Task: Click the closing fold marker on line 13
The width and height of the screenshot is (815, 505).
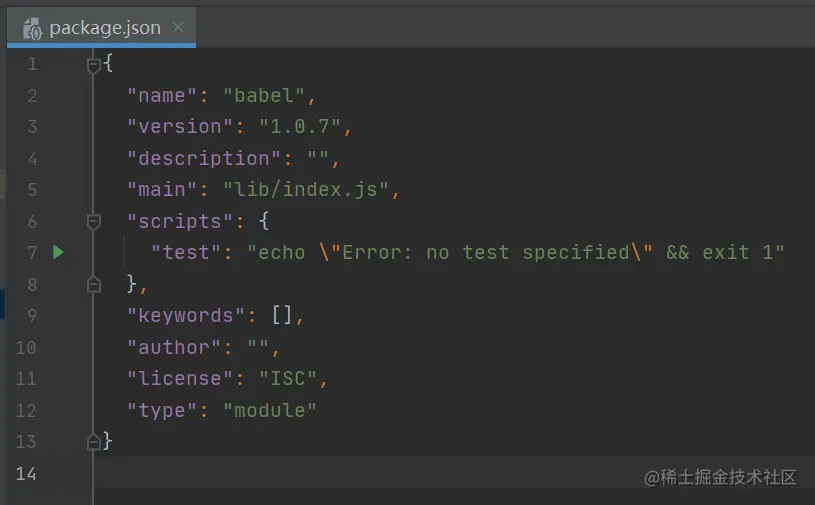Action: [94, 441]
